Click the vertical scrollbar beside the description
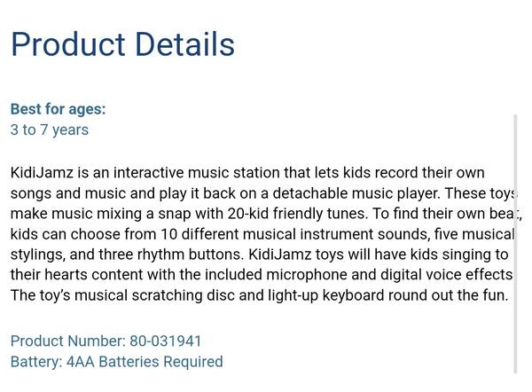532x392 pixels. coord(516,244)
